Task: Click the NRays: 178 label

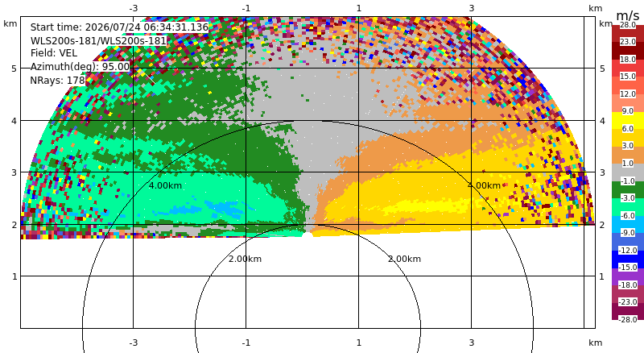Action: [x=57, y=81]
